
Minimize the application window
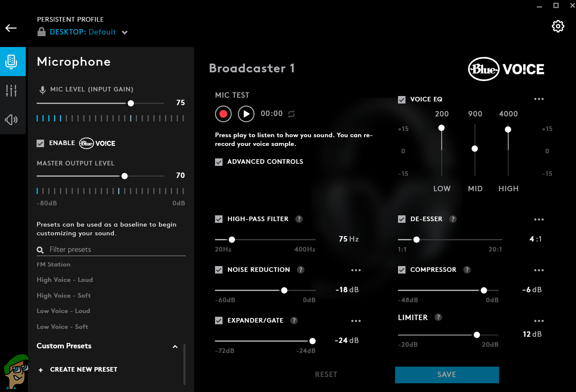tap(539, 6)
